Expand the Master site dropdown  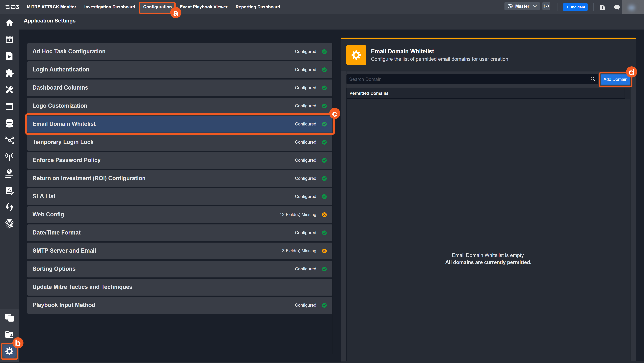522,6
